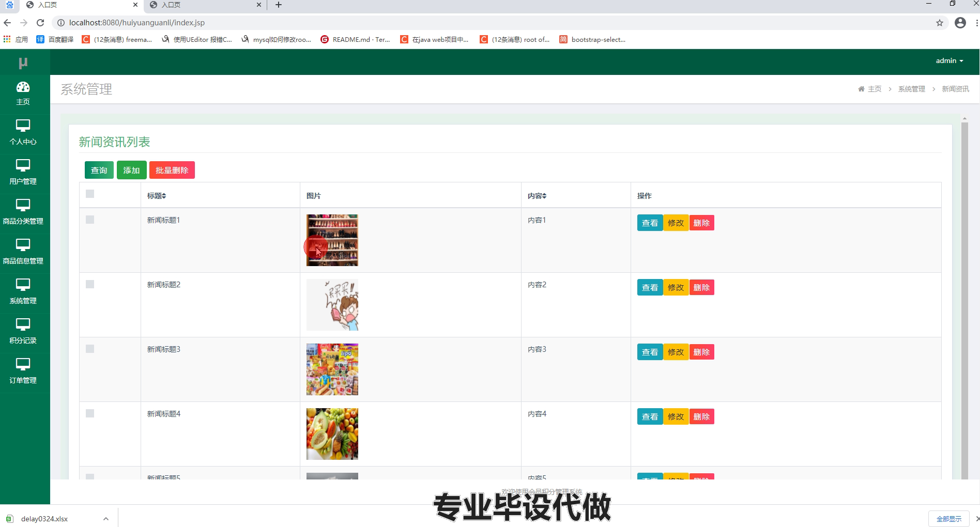
Task: Click the home icon in breadcrumb
Action: tap(861, 89)
